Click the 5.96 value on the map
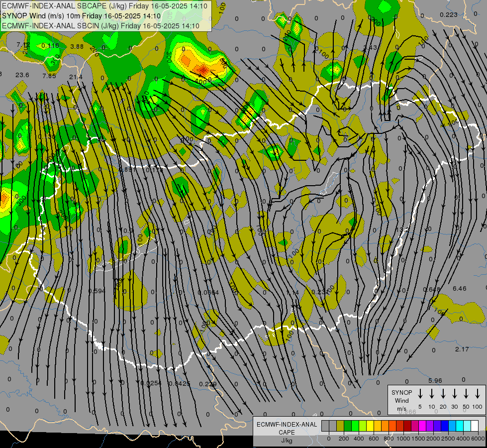The image size is (487, 448). pos(435,380)
